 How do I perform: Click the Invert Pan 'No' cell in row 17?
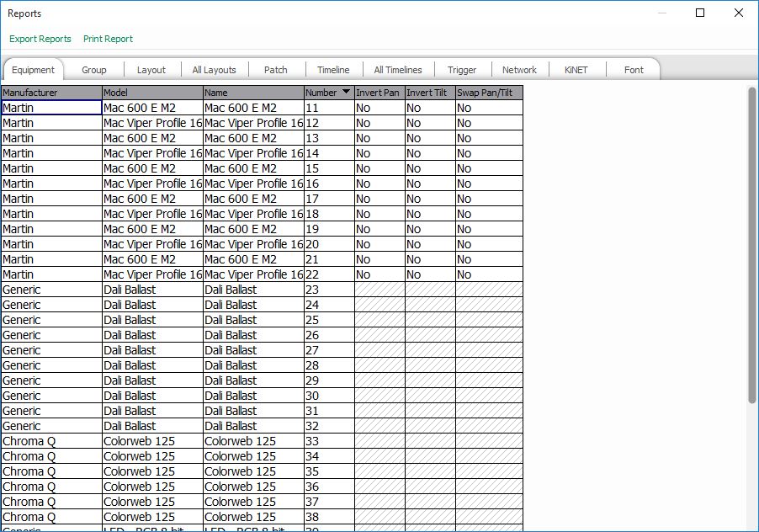(379, 199)
